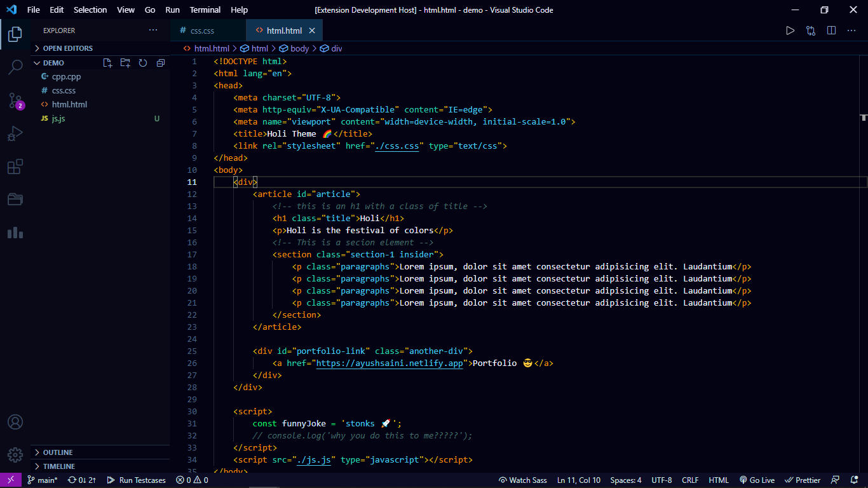Click the ayushsaini.netlify.app link
This screenshot has height=488, width=868.
coord(390,363)
